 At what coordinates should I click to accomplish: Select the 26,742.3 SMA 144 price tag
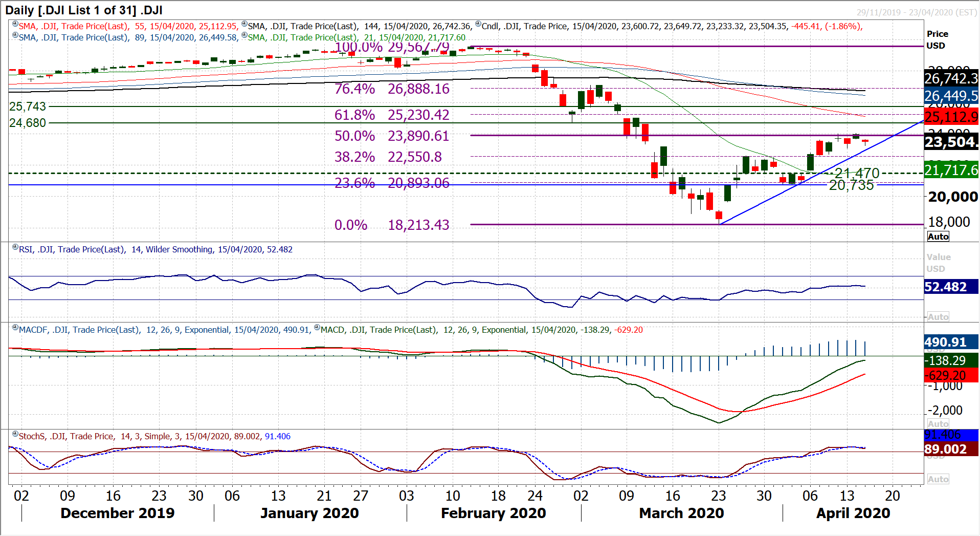click(x=951, y=78)
